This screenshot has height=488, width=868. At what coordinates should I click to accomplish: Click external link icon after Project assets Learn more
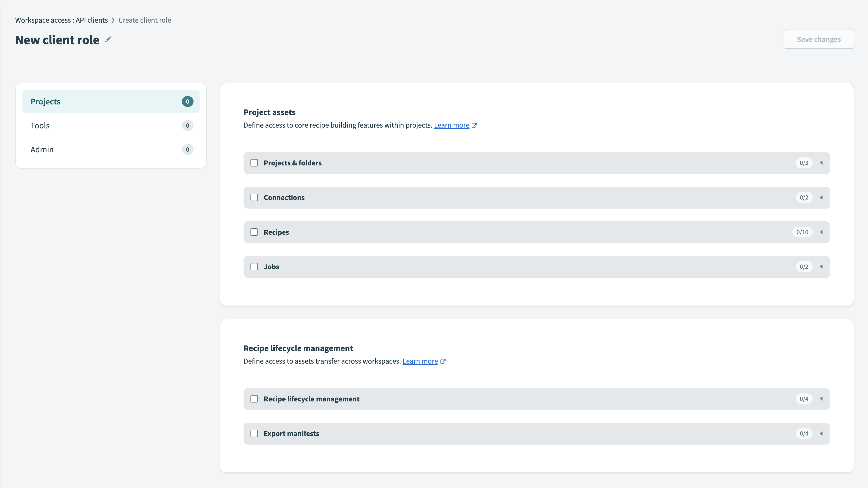(474, 125)
